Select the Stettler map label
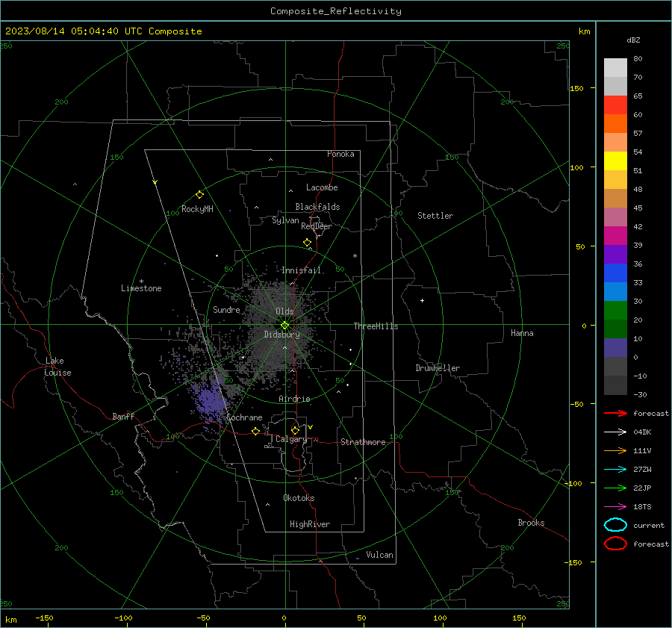Viewport: 672px width, 628px height. click(435, 216)
